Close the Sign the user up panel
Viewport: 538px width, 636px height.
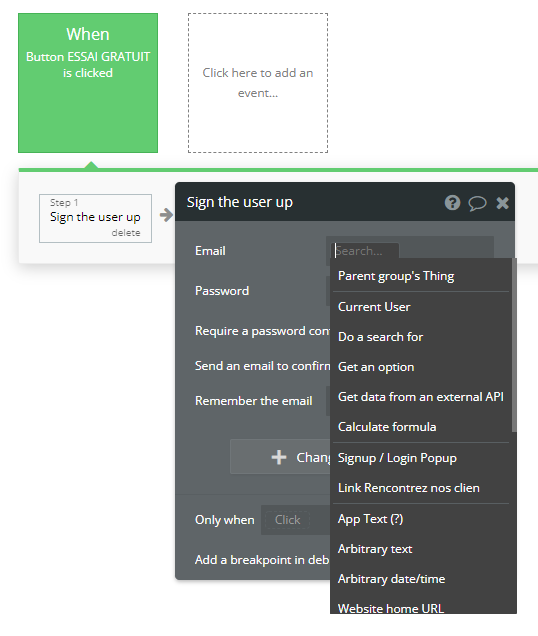click(502, 203)
